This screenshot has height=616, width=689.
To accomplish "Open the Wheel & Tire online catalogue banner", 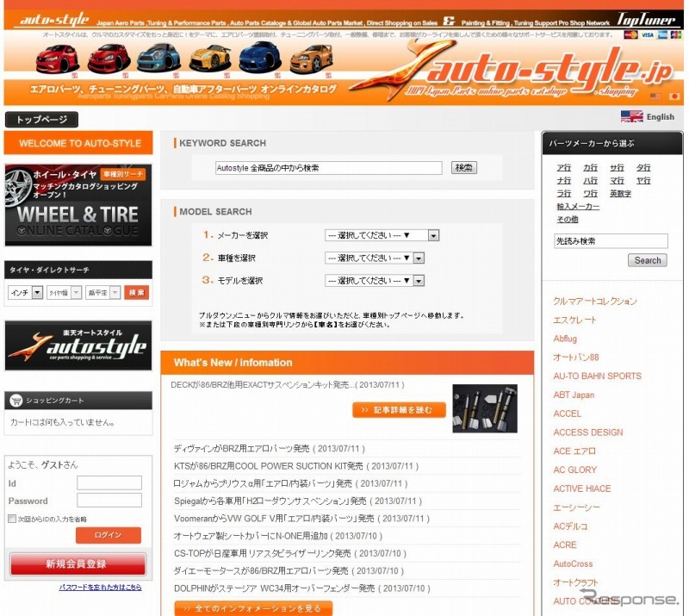I will click(x=78, y=204).
